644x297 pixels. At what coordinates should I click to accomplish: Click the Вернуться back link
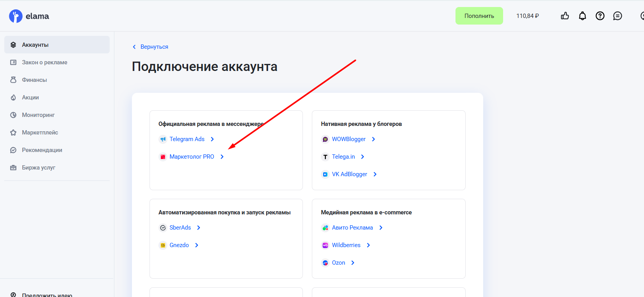154,47
